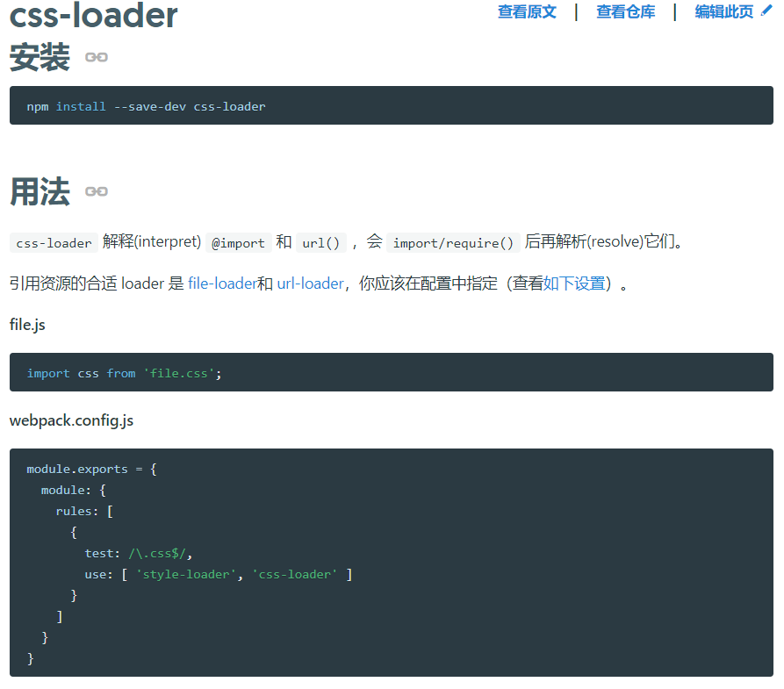784x689 pixels.
Task: Follow the url-loader hyperlink
Action: click(310, 283)
